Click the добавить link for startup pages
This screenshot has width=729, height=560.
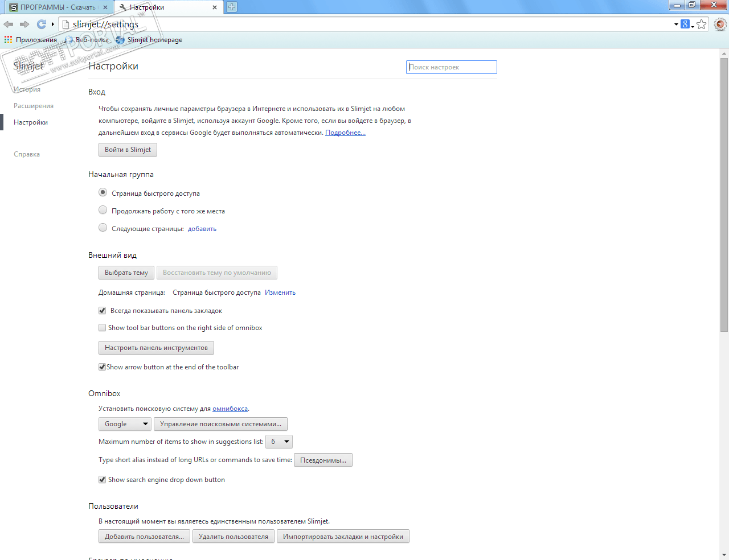pyautogui.click(x=202, y=229)
